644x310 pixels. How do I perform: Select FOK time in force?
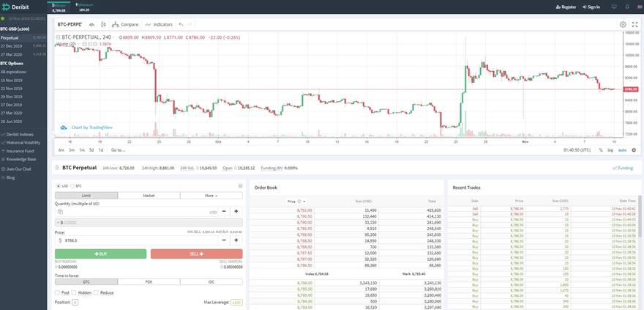pyautogui.click(x=149, y=282)
